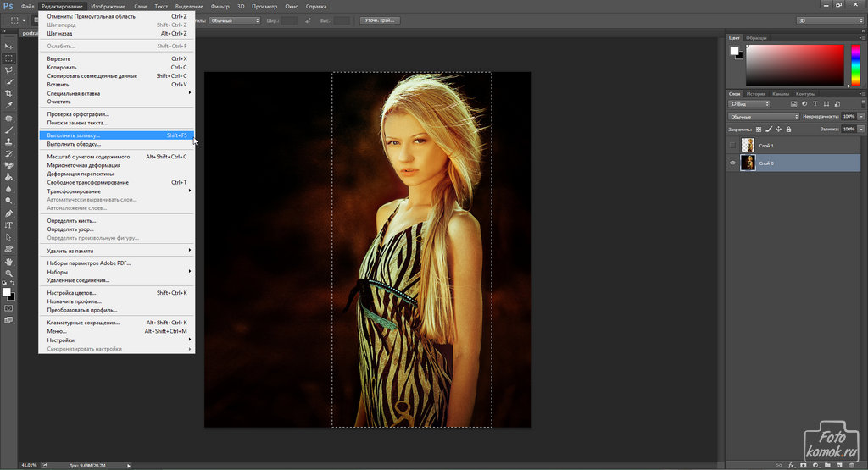Click 'Свободное трансформирование' menu item

pyautogui.click(x=87, y=182)
